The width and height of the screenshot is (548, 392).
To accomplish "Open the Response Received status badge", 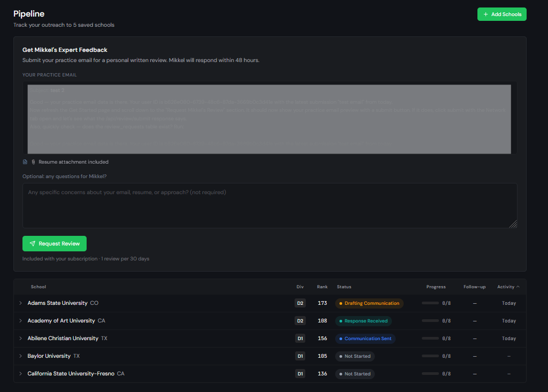I will 364,321.
